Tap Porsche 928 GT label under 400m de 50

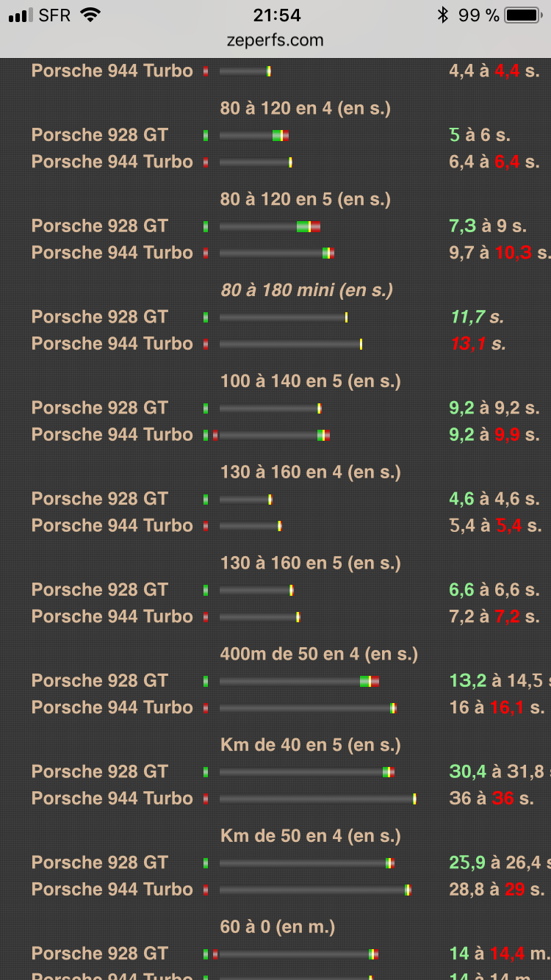[x=100, y=682]
